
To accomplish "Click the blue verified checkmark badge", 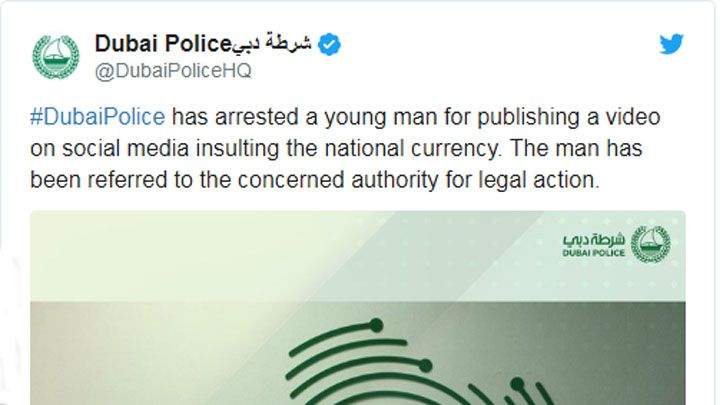I will tap(330, 43).
